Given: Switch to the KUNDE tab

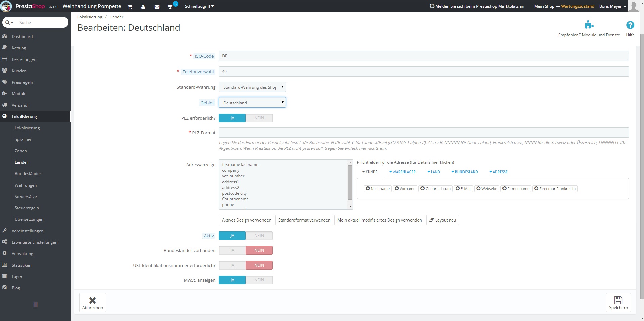Looking at the screenshot, I should point(370,172).
